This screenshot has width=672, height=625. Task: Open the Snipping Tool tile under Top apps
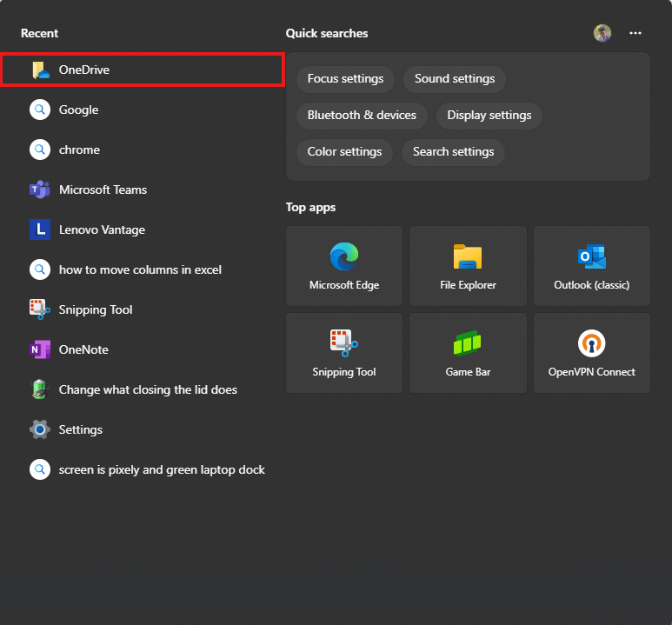pos(344,353)
